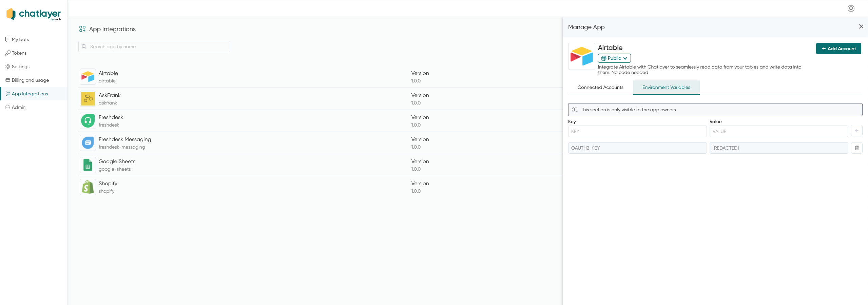868x305 pixels.
Task: Switch to the Connected Accounts tab
Action: pyautogui.click(x=600, y=88)
